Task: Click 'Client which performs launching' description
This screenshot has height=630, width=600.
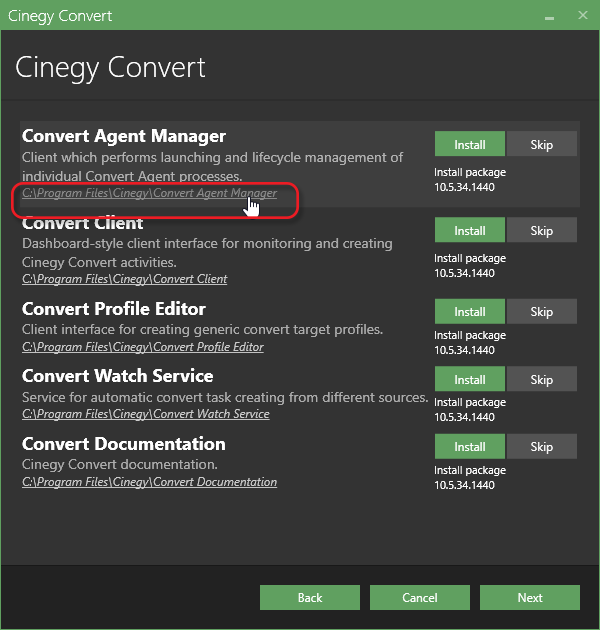Action: pos(212,167)
